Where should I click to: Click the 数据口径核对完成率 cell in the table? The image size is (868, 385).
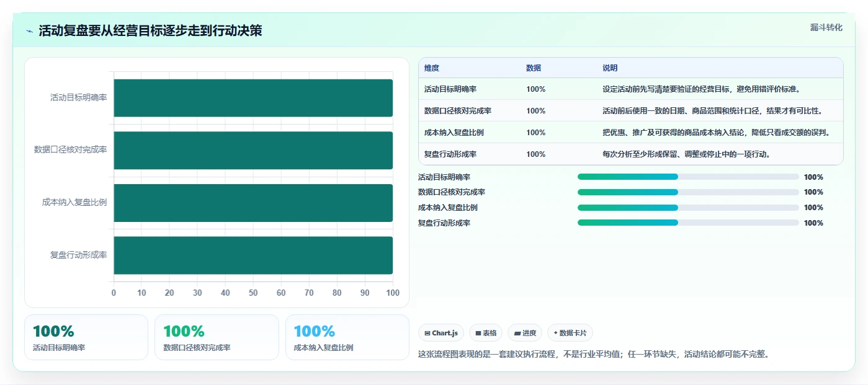click(x=458, y=111)
